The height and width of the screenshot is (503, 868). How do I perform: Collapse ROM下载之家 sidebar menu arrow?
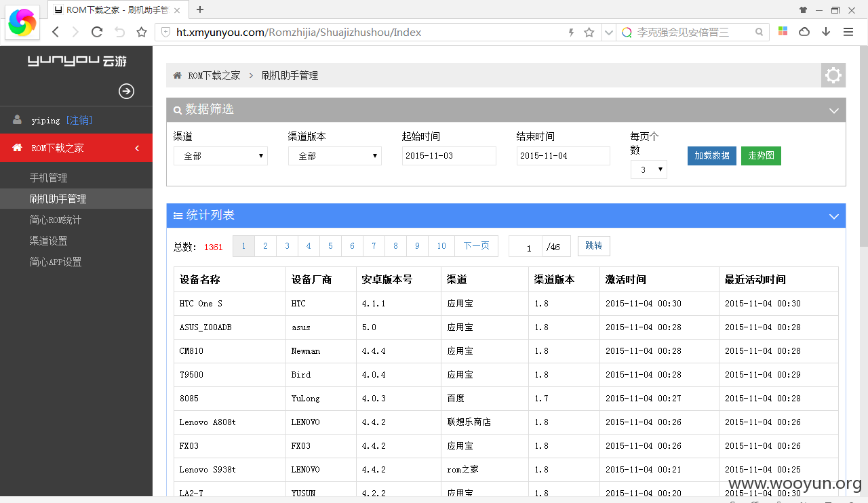click(137, 148)
